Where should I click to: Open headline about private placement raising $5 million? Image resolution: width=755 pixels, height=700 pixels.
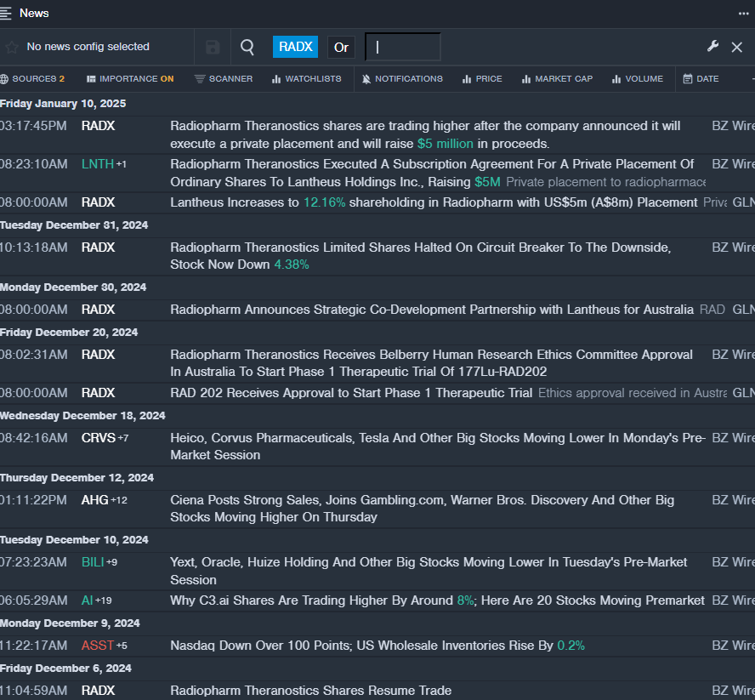click(425, 135)
